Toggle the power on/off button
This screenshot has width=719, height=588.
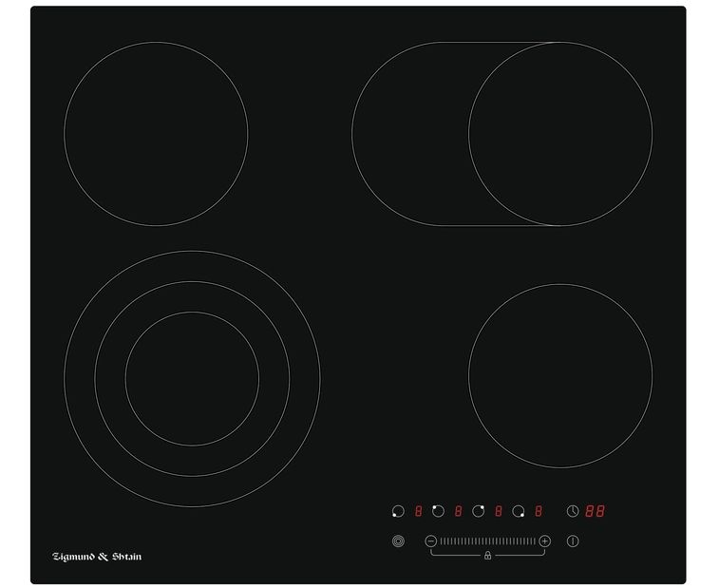[x=573, y=541]
